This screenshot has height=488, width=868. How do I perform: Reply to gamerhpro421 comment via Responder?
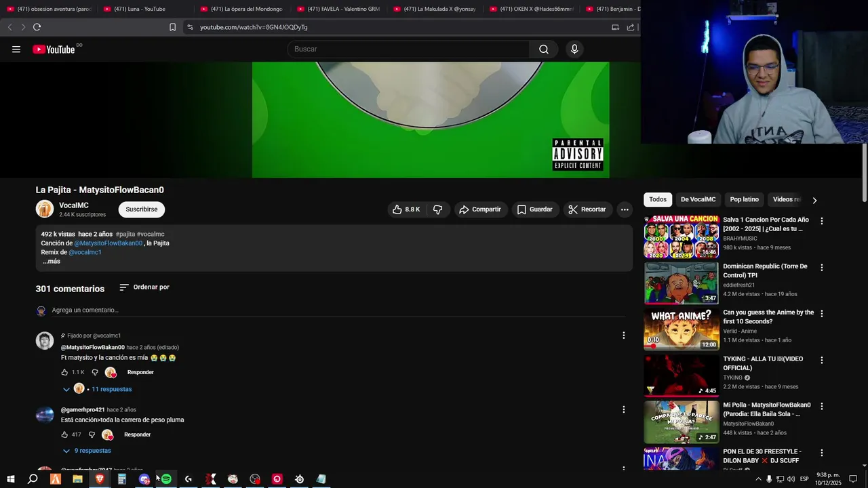coord(137,434)
